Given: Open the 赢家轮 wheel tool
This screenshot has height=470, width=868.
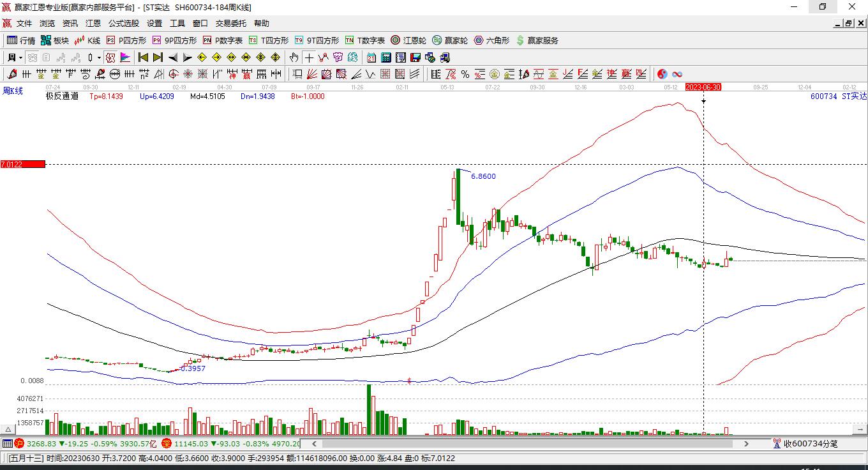Looking at the screenshot, I should pos(450,40).
